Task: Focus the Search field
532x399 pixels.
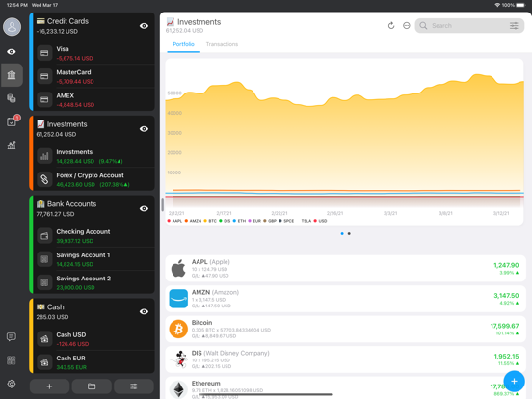Action: tap(469, 25)
